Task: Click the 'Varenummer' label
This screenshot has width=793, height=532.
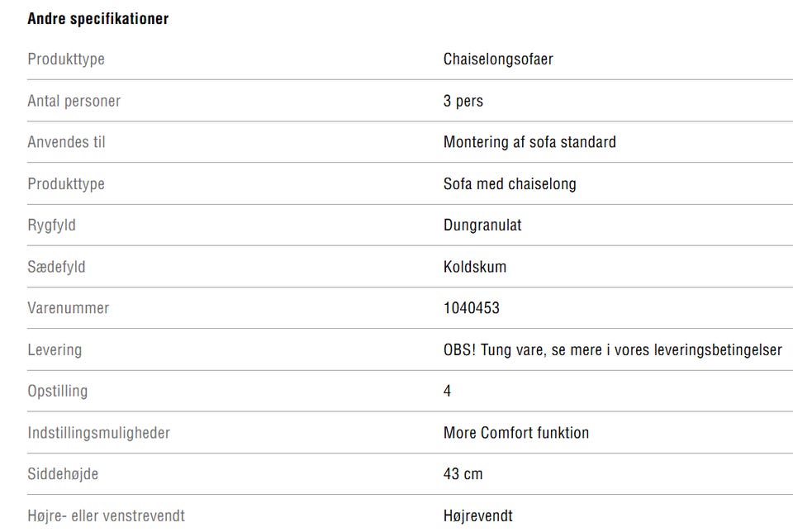Action: tap(68, 308)
